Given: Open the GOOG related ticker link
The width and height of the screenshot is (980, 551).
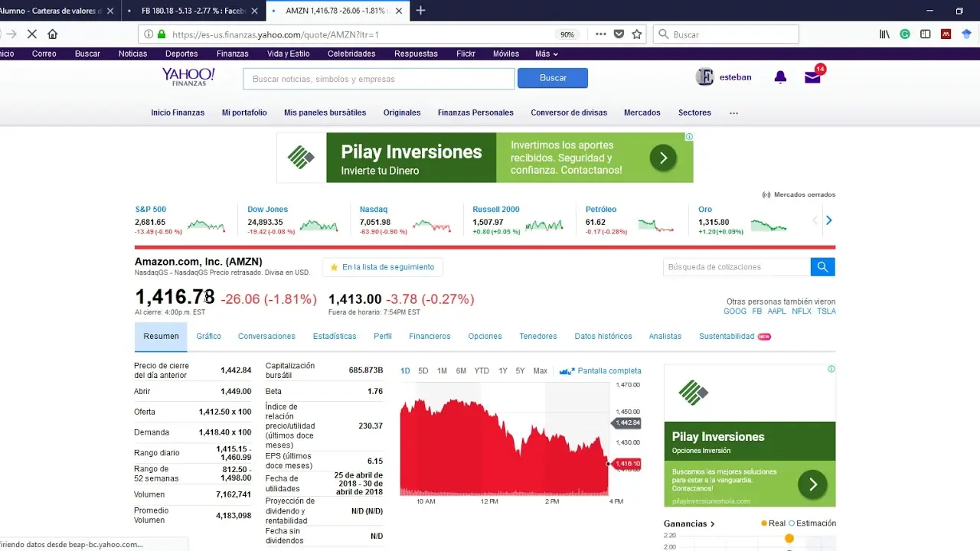Looking at the screenshot, I should 735,311.
